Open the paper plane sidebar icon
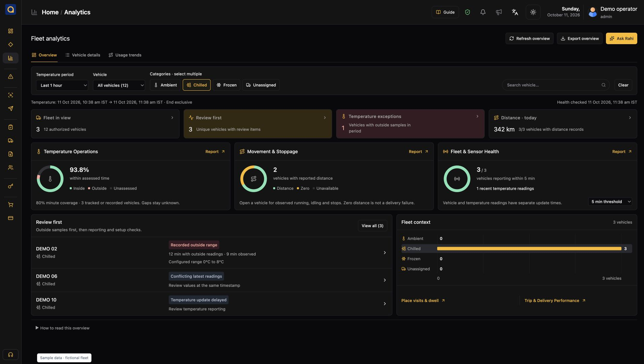 point(10,109)
